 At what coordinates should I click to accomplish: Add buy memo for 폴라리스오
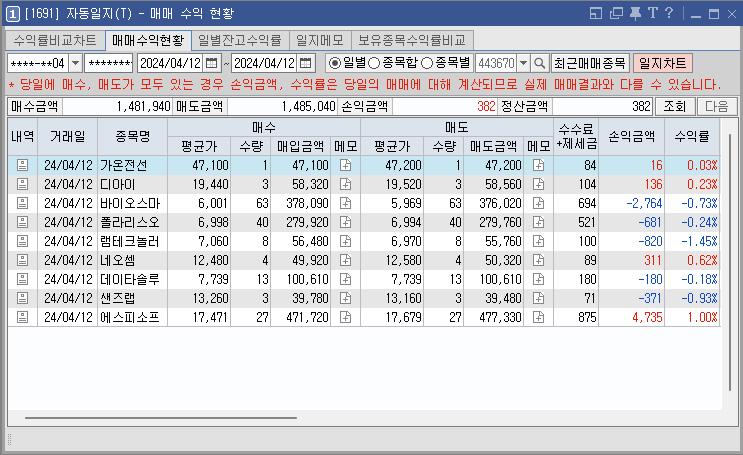click(x=345, y=222)
